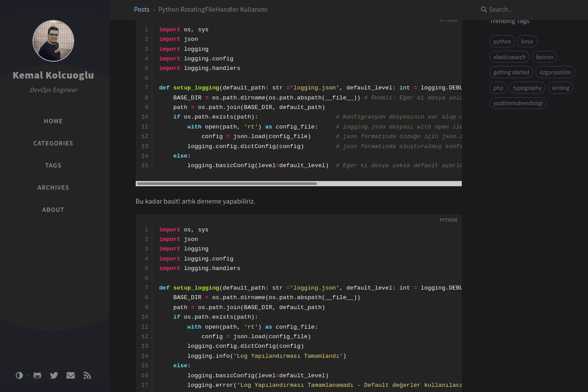
Task: Open the CATEGORIES menu item
Action: pyautogui.click(x=53, y=143)
